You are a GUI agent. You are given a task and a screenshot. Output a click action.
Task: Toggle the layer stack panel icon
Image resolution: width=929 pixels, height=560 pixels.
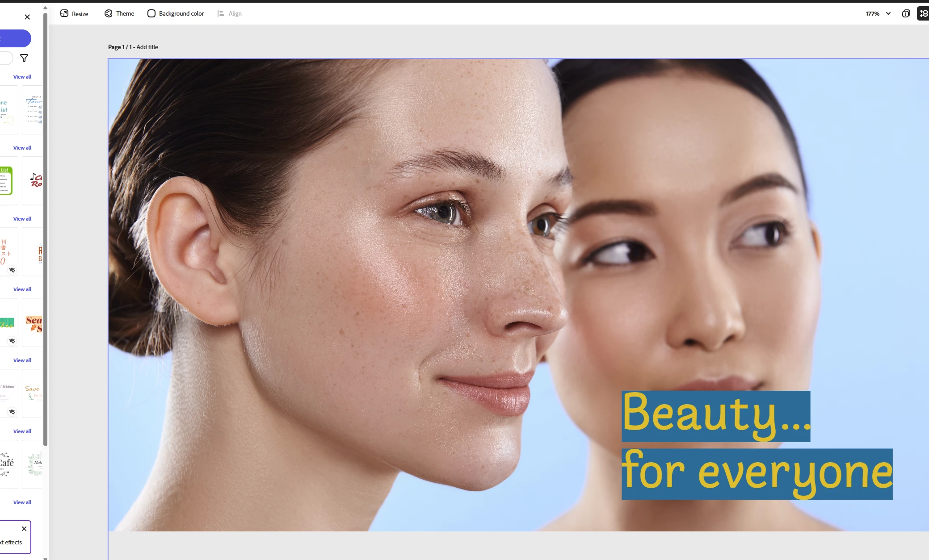(x=923, y=14)
